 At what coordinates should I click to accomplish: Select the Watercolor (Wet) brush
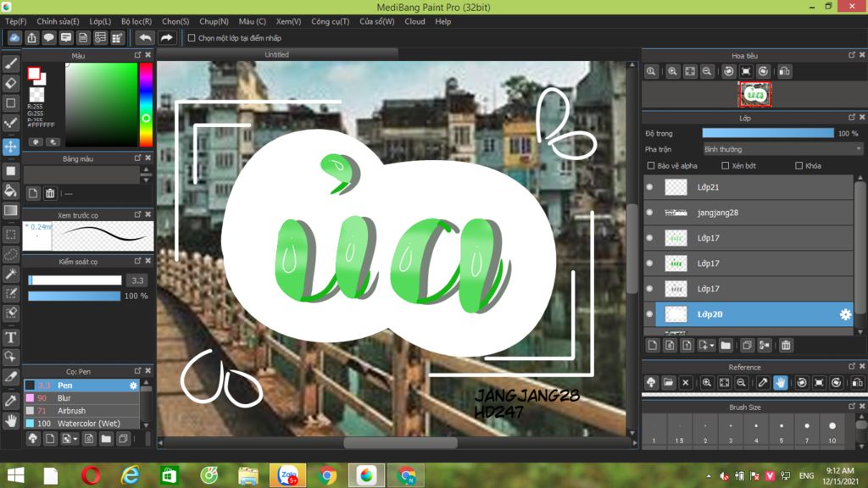click(81, 424)
